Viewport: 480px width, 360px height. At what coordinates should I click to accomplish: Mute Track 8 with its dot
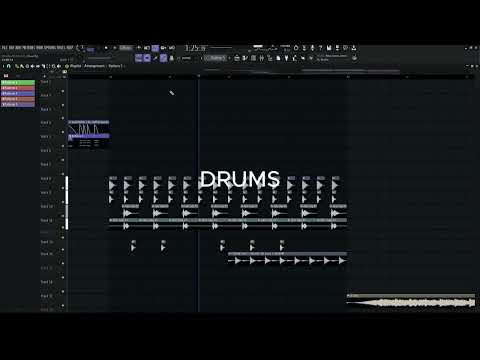click(63, 188)
